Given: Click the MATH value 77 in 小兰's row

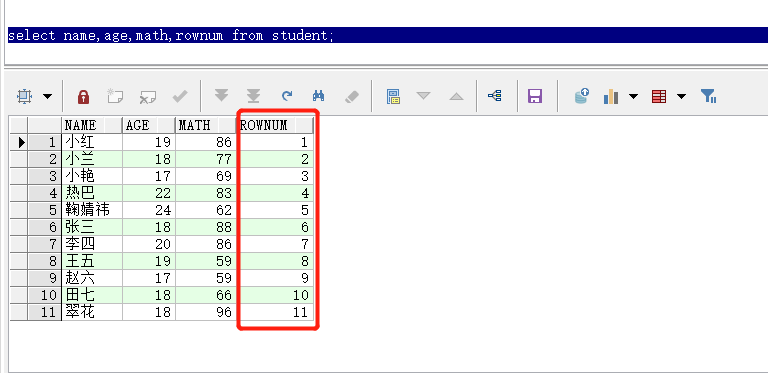Looking at the screenshot, I should tap(205, 159).
